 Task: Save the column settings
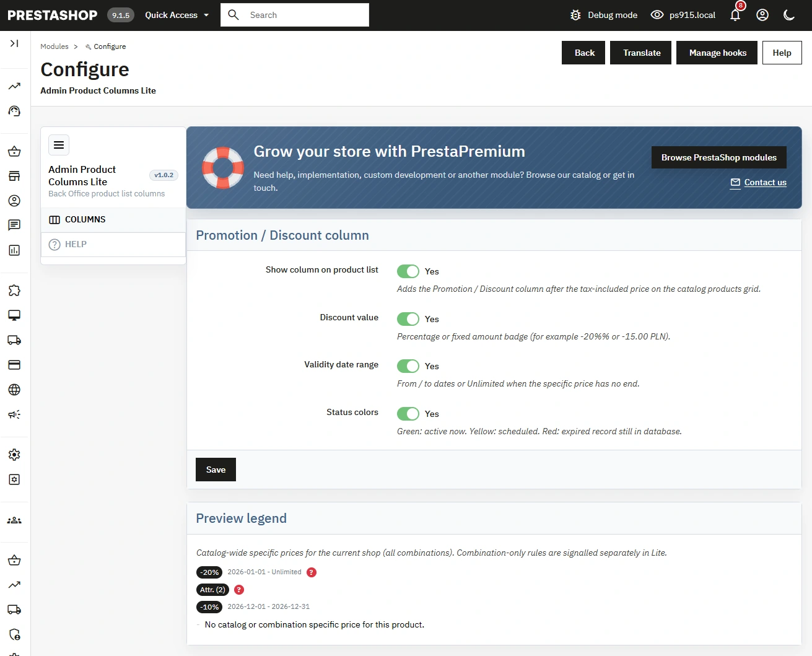coord(216,470)
